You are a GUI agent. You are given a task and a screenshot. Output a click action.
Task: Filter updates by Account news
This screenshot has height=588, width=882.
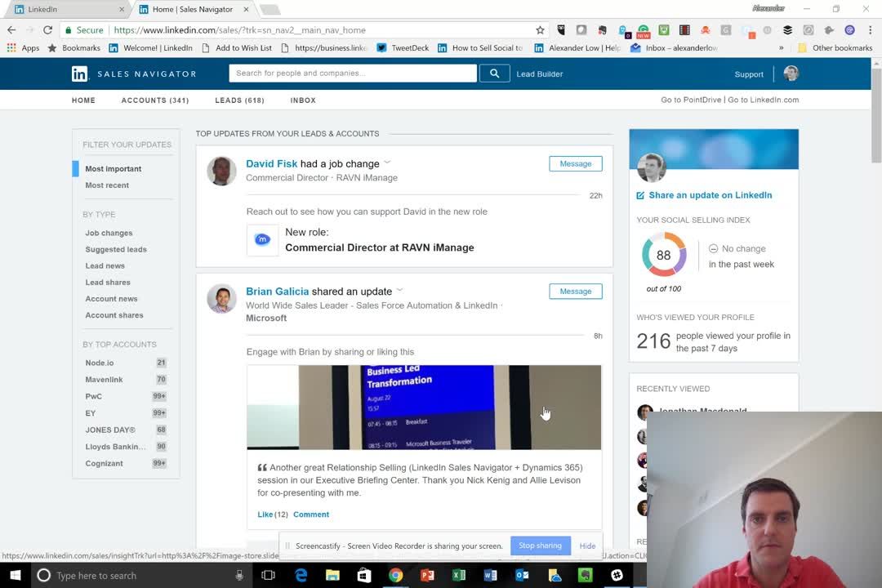click(x=111, y=299)
